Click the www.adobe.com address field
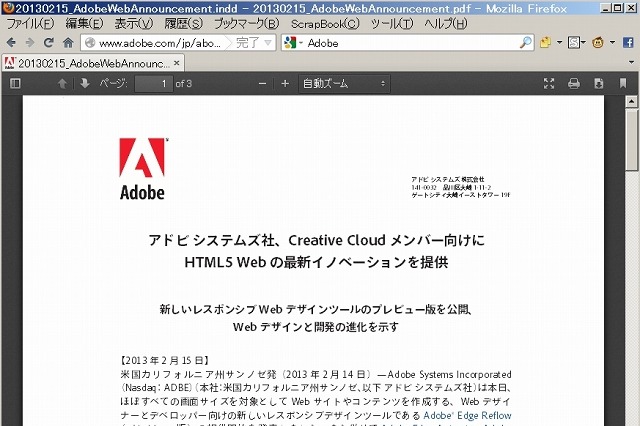 click(160, 43)
